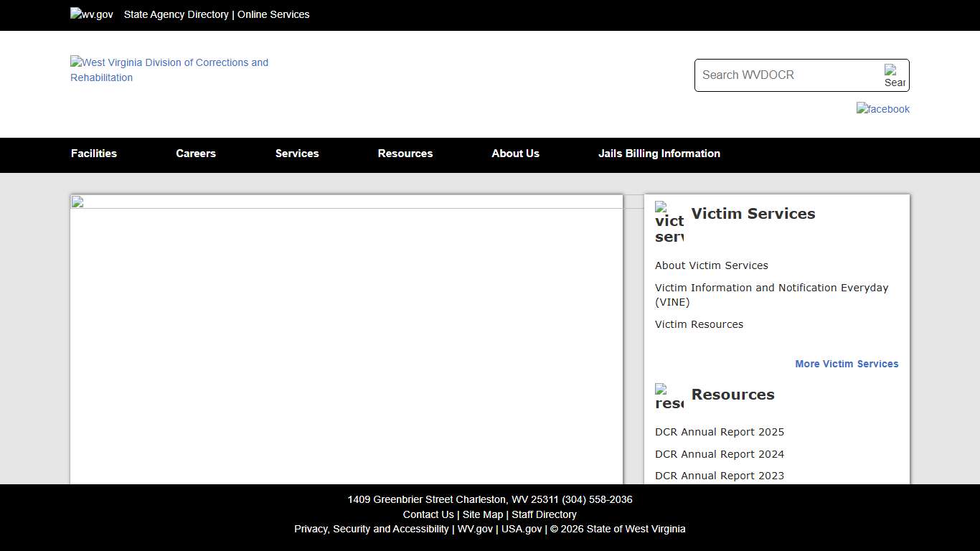Click the wv.gov logo icon
Image resolution: width=980 pixels, height=551 pixels.
(91, 14)
